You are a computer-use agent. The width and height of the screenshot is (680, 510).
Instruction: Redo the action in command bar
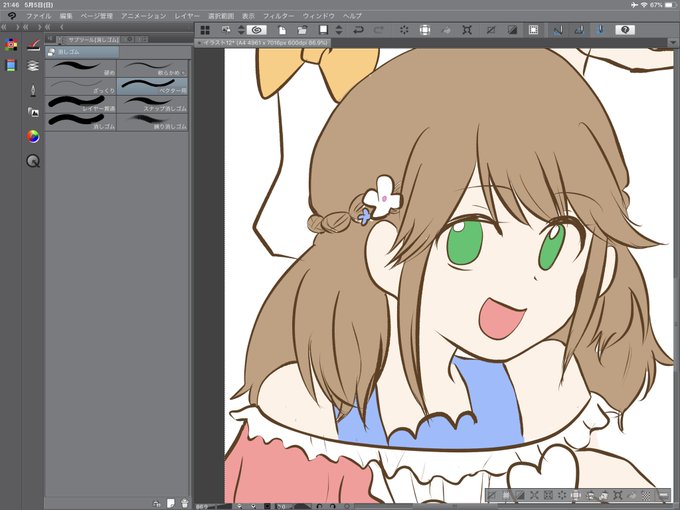pyautogui.click(x=379, y=30)
